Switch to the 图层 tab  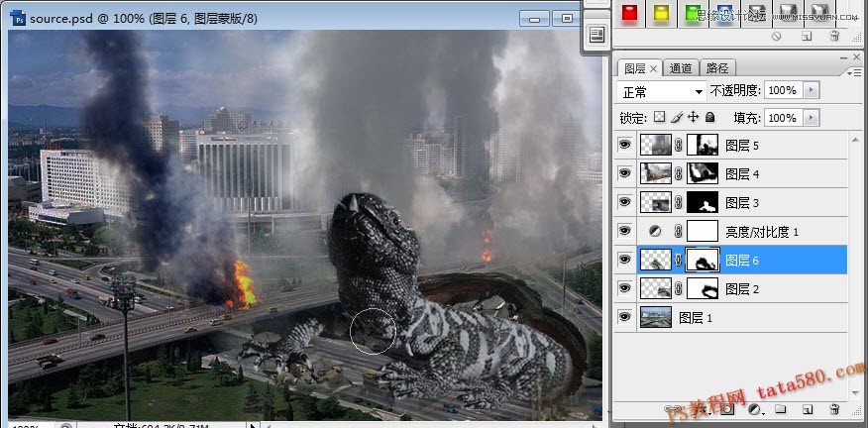pos(634,68)
